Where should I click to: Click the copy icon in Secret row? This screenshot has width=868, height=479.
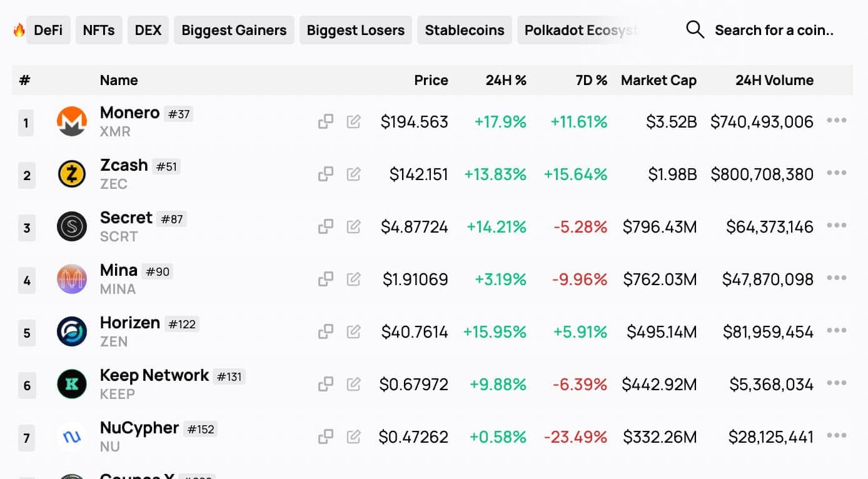325,226
